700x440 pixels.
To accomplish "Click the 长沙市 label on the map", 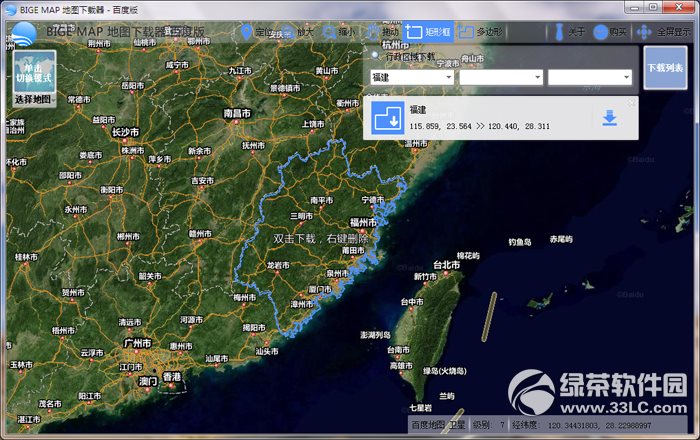I will pyautogui.click(x=125, y=132).
